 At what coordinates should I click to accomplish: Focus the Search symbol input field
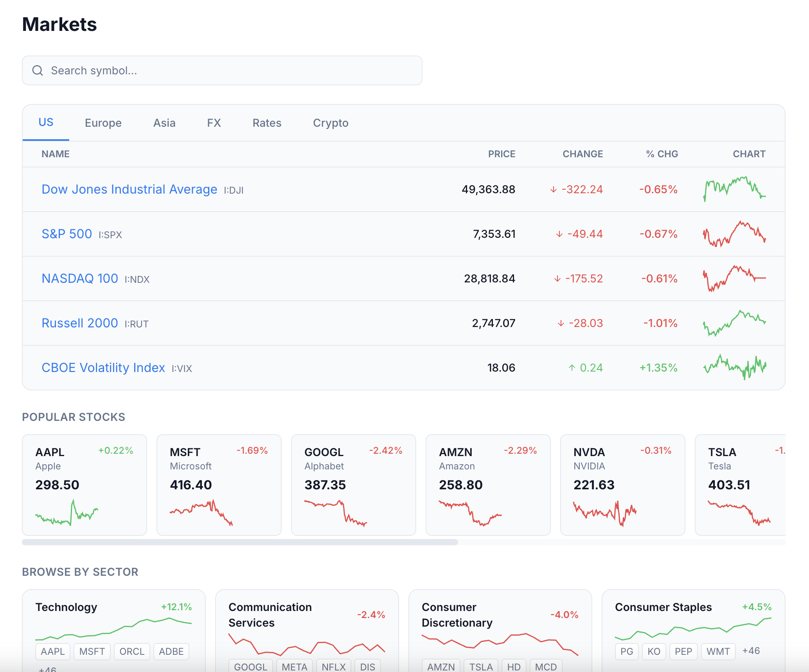point(222,70)
